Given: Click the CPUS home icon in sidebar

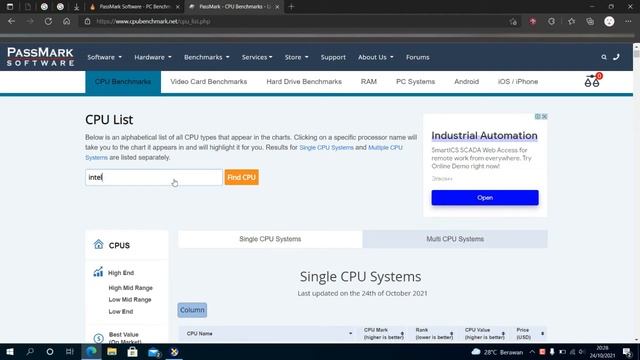Looking at the screenshot, I should pos(98,244).
